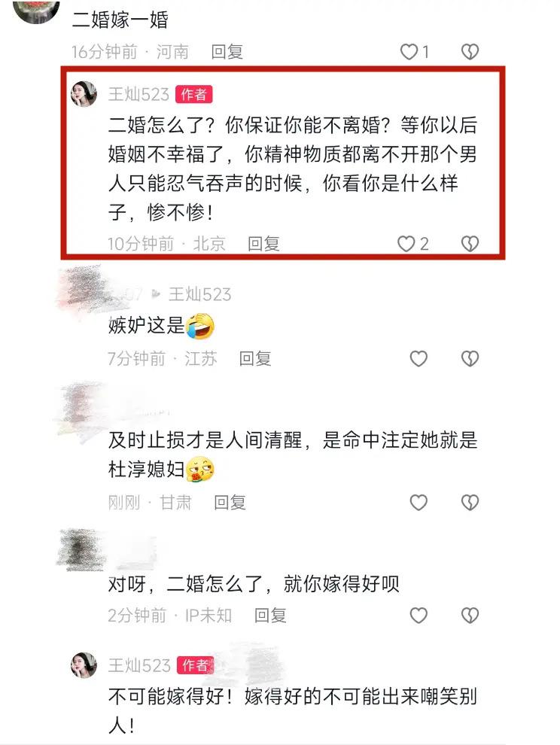Reply to the 7分钟前 江苏 comment
The height and width of the screenshot is (745, 560).
[x=255, y=359]
